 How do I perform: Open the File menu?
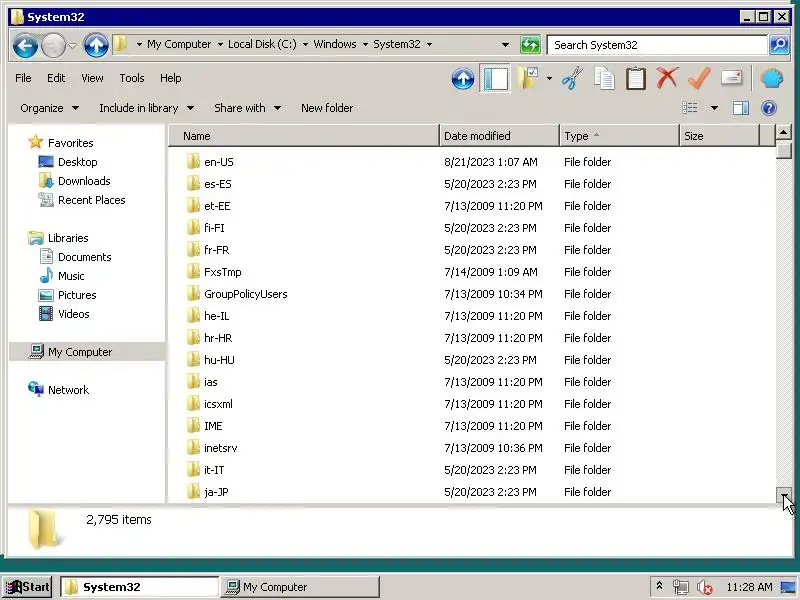point(23,78)
